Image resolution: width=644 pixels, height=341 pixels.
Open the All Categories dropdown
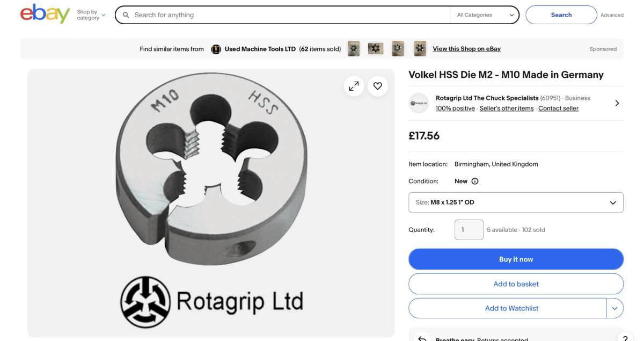(485, 15)
